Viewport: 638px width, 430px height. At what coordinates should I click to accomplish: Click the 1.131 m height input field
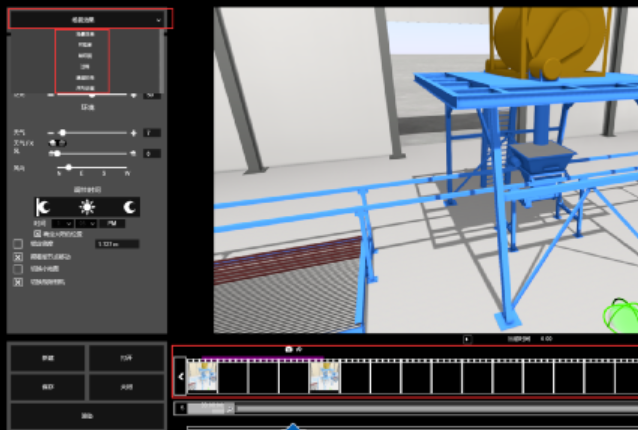click(117, 244)
